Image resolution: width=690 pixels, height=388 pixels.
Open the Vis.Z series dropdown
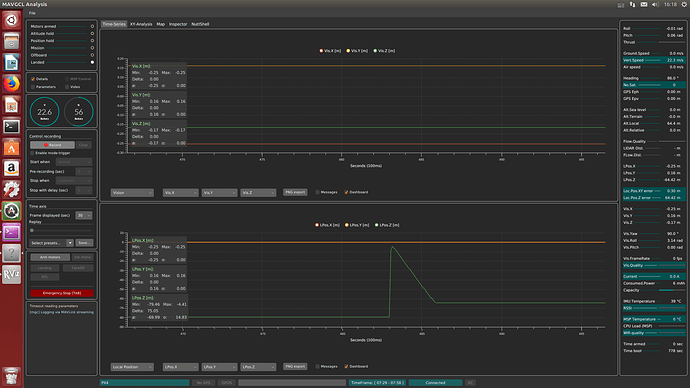click(x=258, y=193)
